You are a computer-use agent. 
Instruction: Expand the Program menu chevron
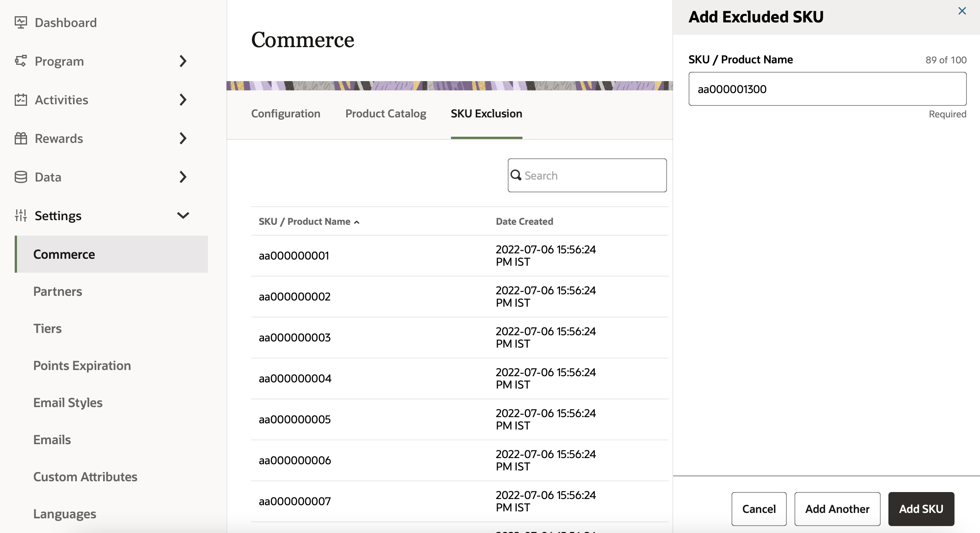[183, 61]
